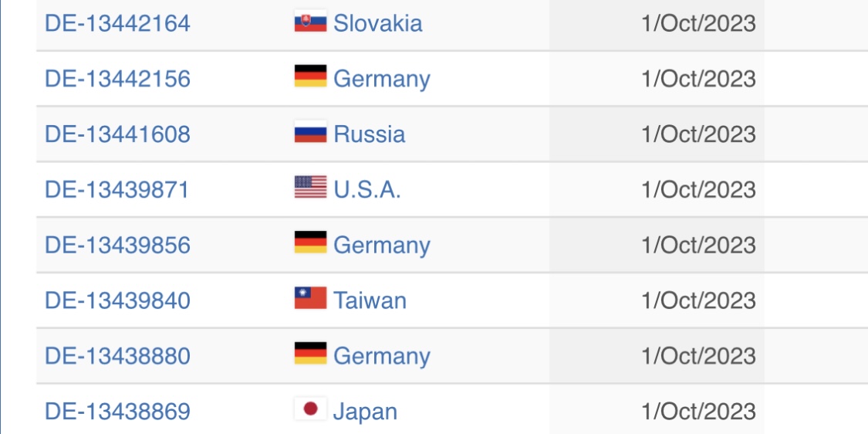Select the Russia country link

pyautogui.click(x=370, y=134)
